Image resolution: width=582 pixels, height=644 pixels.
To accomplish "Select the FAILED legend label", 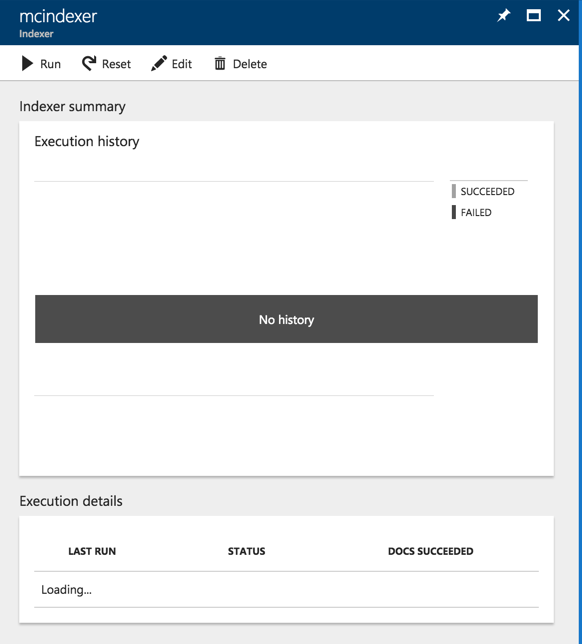I will pyautogui.click(x=476, y=212).
